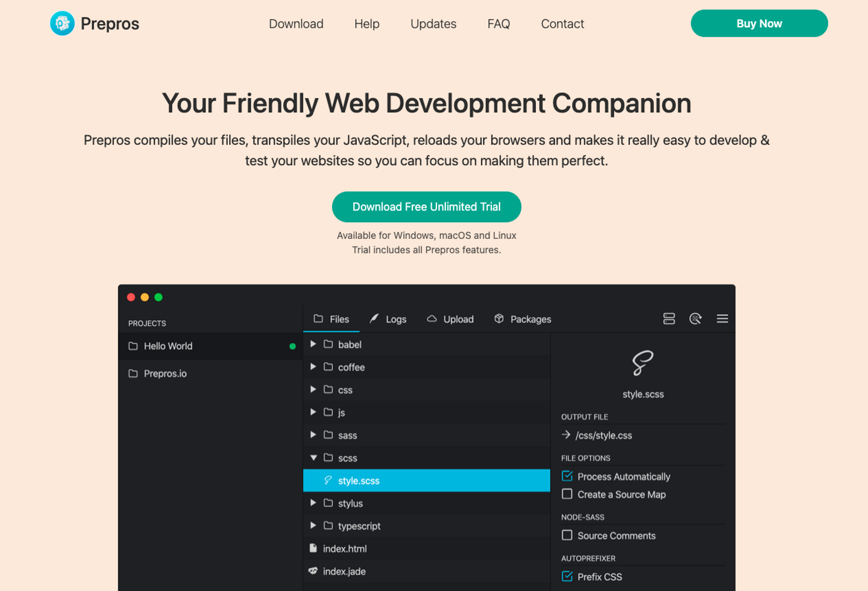
Task: Click the live preview globe icon
Action: 696,318
